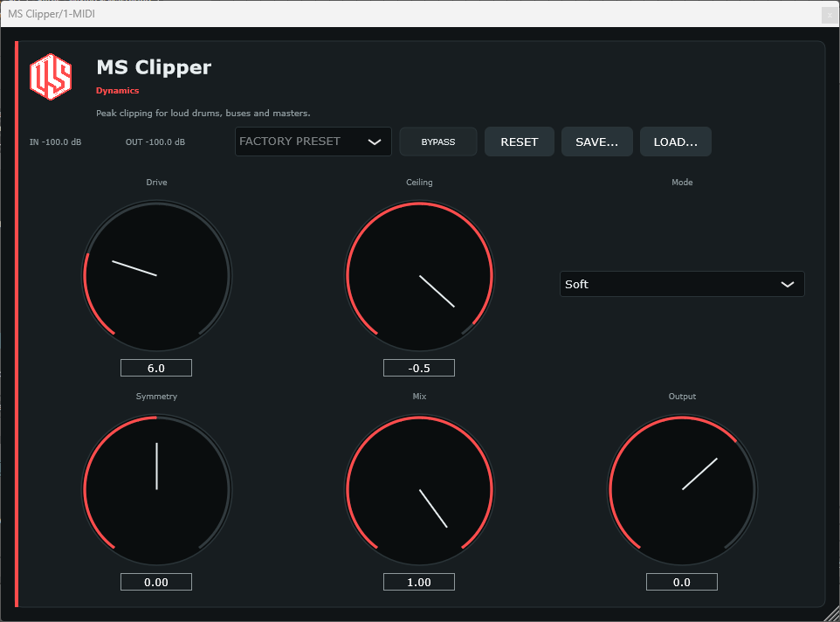The width and height of the screenshot is (840, 622).
Task: Click the window resize grip corner
Action: click(832, 614)
